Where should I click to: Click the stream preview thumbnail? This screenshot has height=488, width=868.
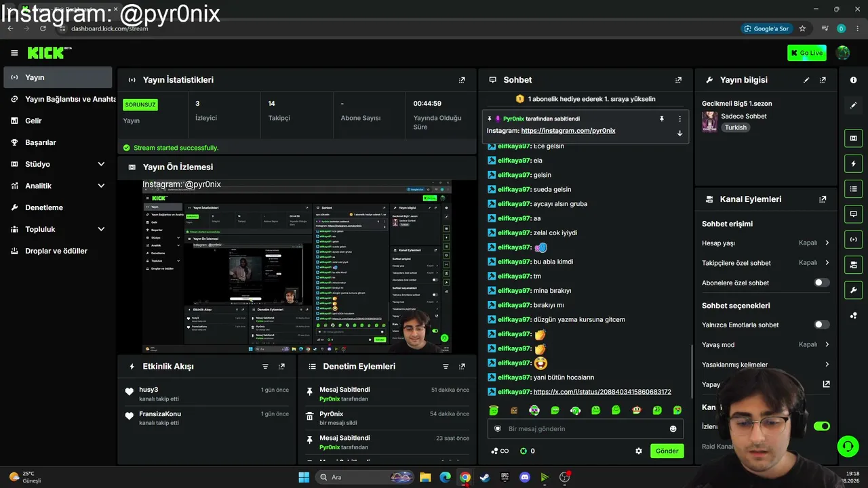pos(296,267)
